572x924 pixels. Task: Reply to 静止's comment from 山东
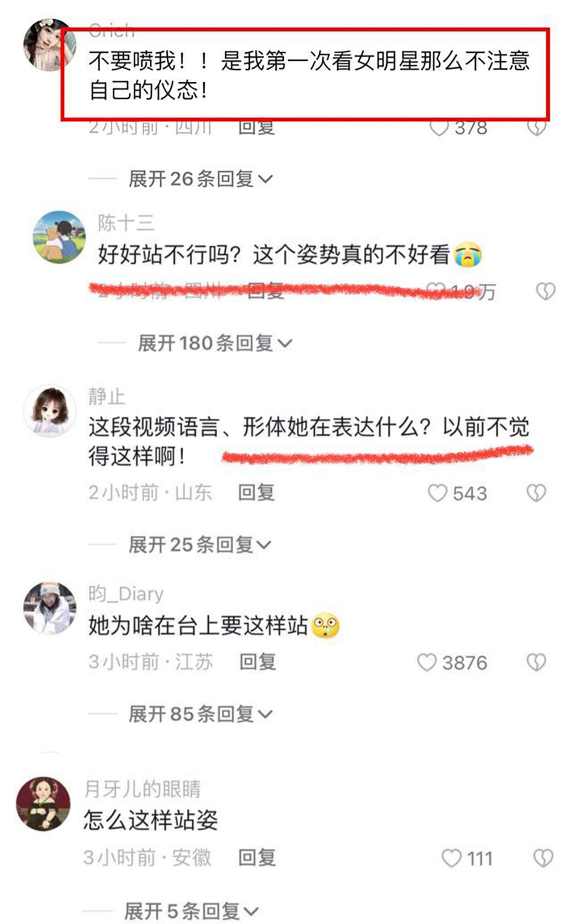coord(256,493)
